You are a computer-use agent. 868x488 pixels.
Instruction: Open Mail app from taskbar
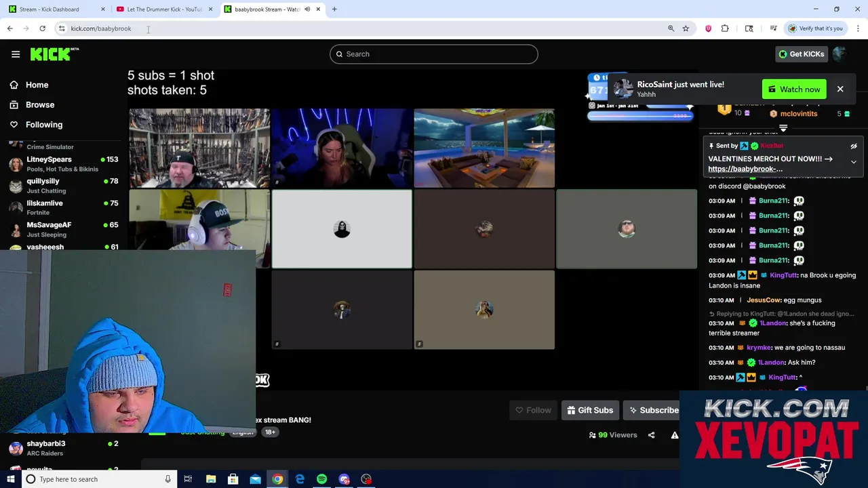[x=255, y=479]
